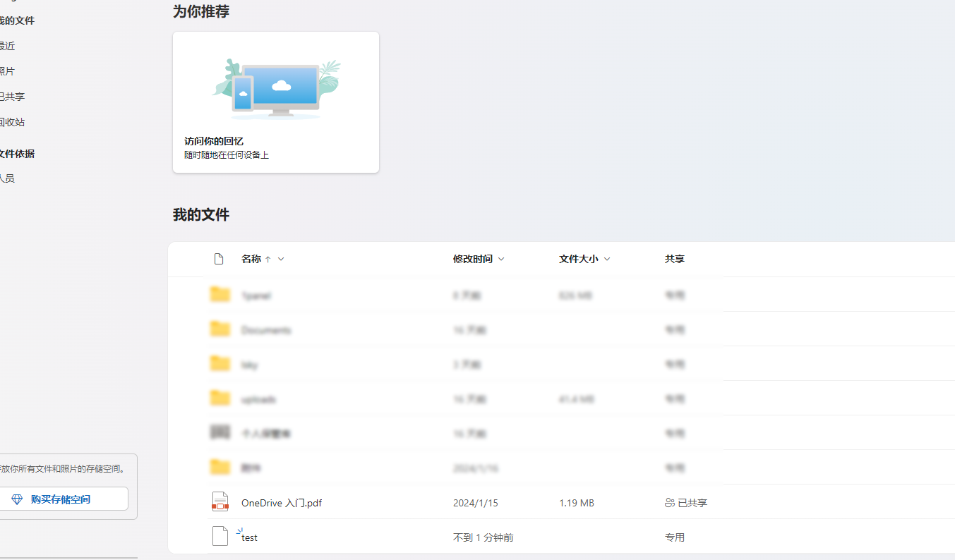Click the 购买存储空间 button
The width and height of the screenshot is (955, 560).
pyautogui.click(x=61, y=499)
